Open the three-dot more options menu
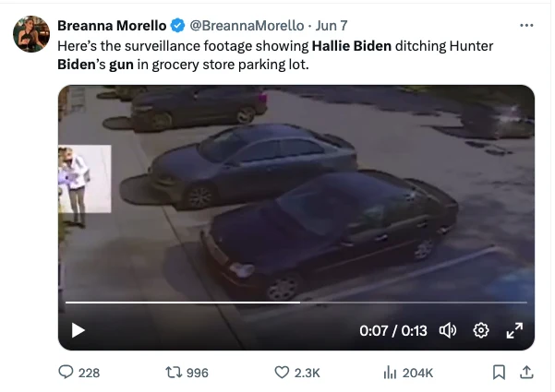Image resolution: width=555 pixels, height=392 pixels. 526,25
